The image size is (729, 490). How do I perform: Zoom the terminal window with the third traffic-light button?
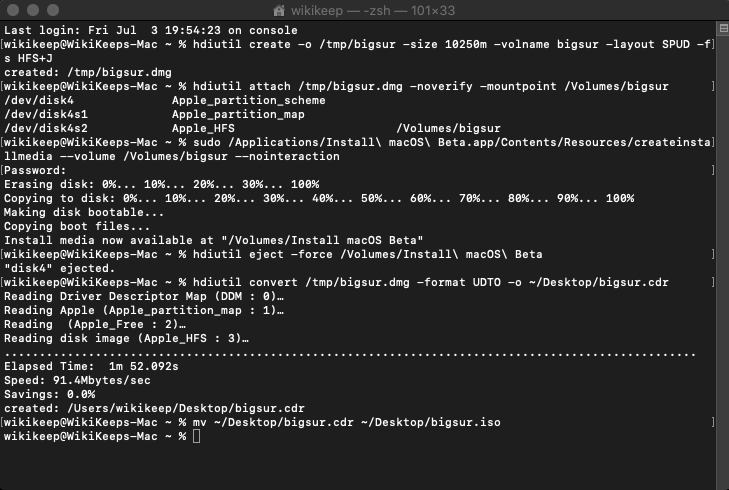pos(53,10)
